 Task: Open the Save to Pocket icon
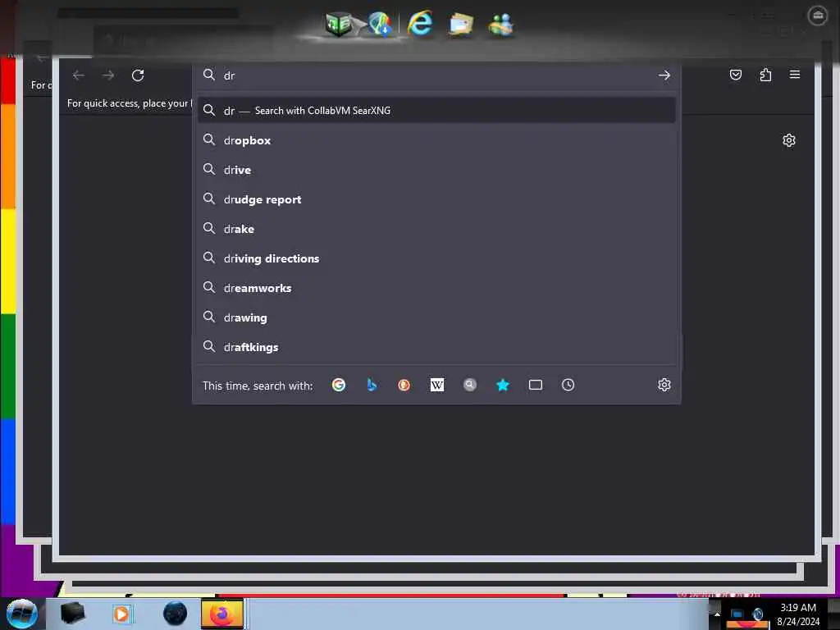tap(736, 75)
